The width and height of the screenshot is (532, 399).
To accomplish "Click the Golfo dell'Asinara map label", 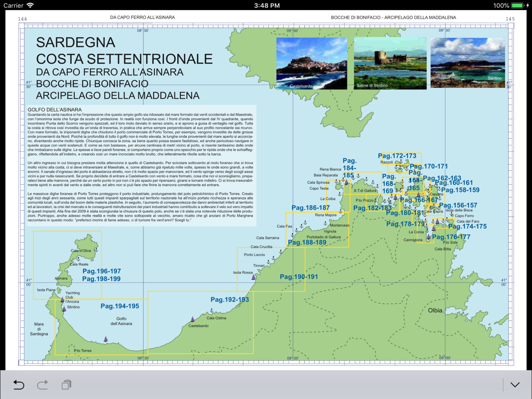I will [121, 321].
